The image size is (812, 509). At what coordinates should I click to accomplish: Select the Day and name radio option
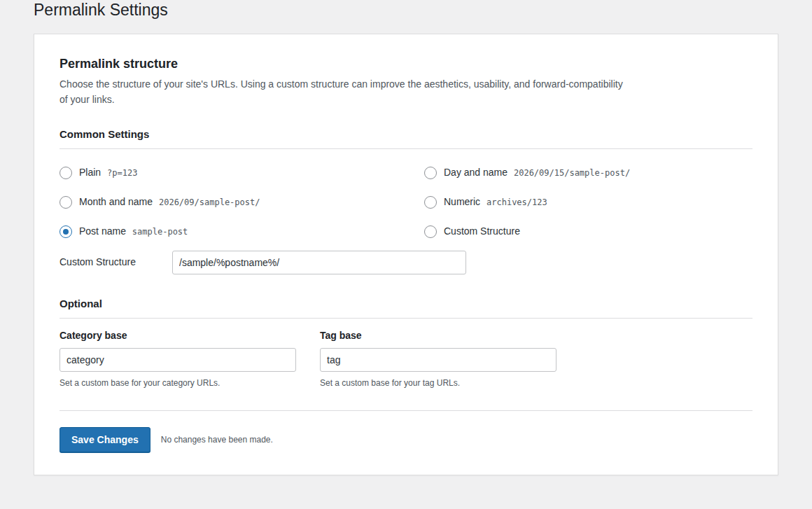coord(430,173)
